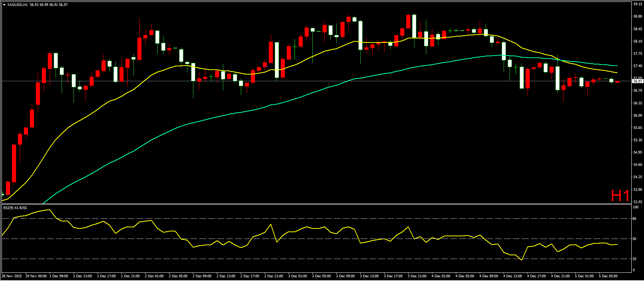Click the 53.55 price scale label
The height and width of the screenshot is (281, 644).
tap(638, 202)
